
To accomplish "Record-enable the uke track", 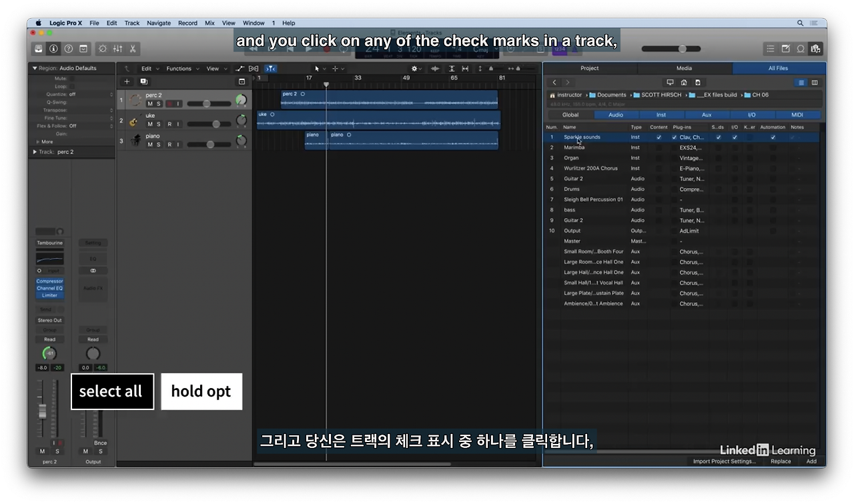I will point(169,125).
